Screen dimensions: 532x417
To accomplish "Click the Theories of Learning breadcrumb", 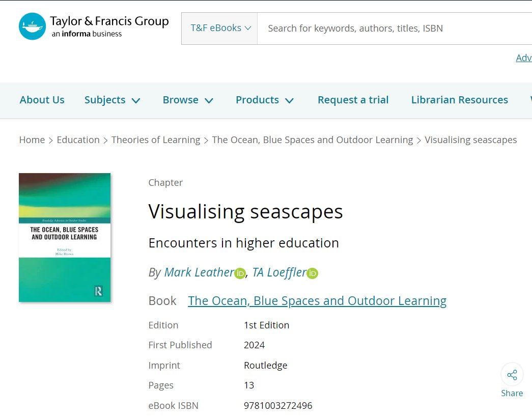I will 156,140.
